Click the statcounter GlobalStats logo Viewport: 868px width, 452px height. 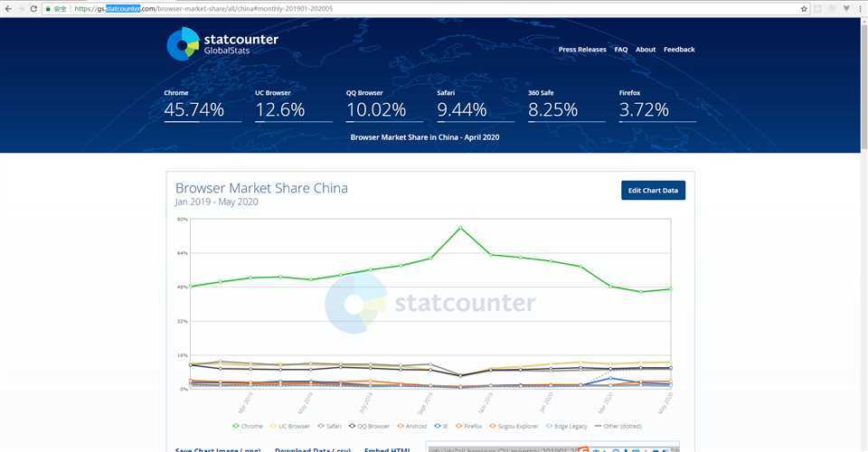coord(222,43)
